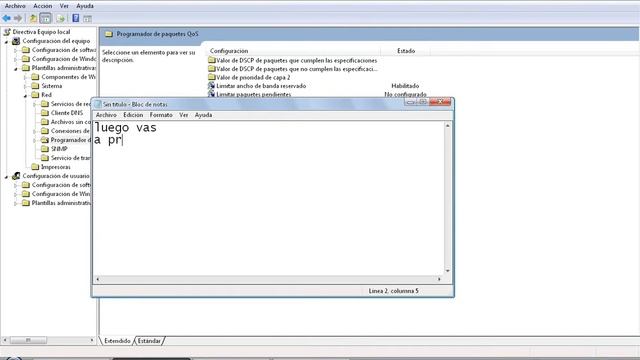Open Edición menu in Bloc de notas

point(133,115)
